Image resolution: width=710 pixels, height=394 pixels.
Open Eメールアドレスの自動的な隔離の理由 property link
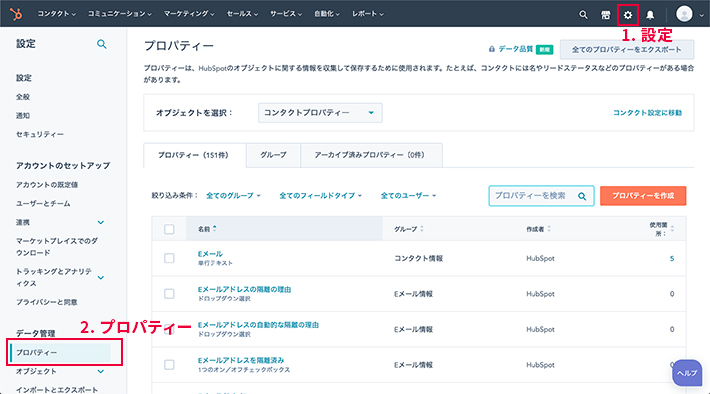coord(258,325)
